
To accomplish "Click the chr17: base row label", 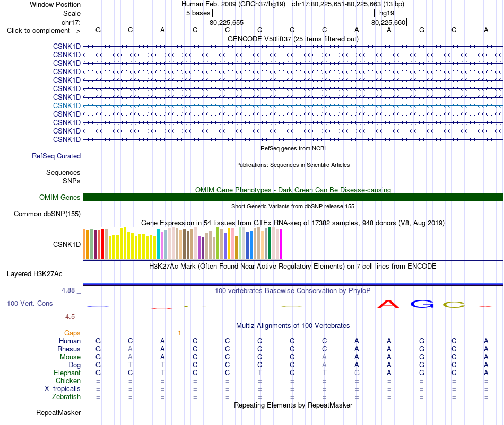I will click(x=71, y=22).
